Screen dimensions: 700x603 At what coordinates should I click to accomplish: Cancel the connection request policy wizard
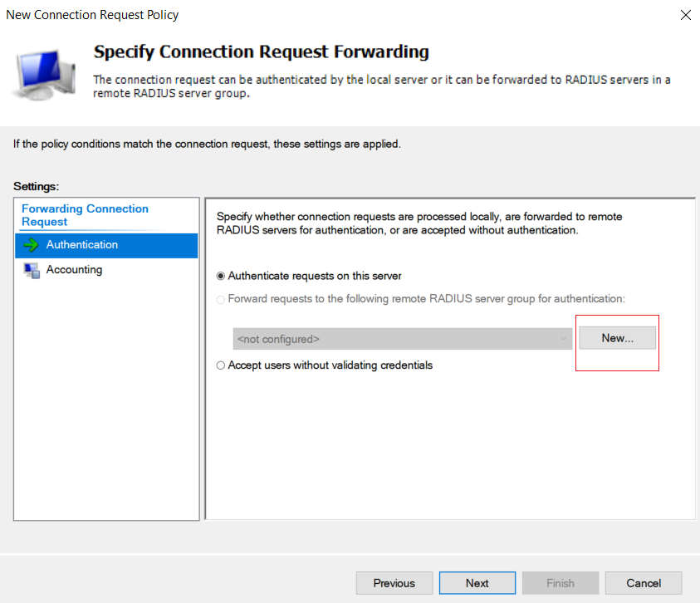pyautogui.click(x=644, y=583)
